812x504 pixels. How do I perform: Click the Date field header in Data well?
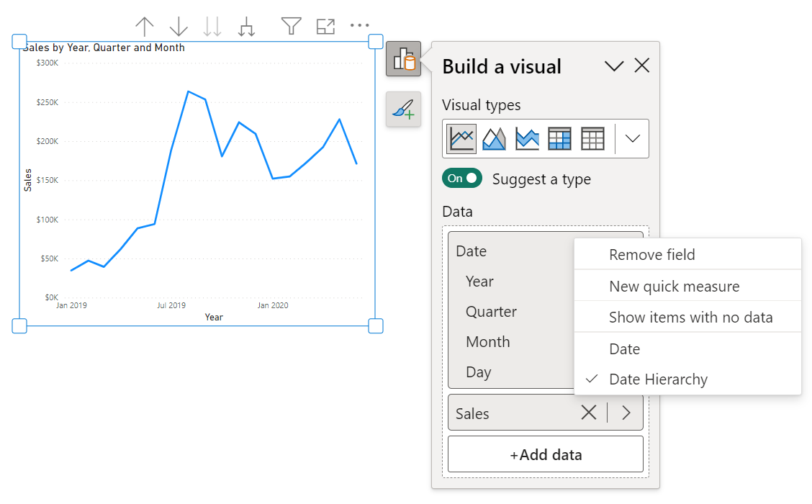(472, 251)
